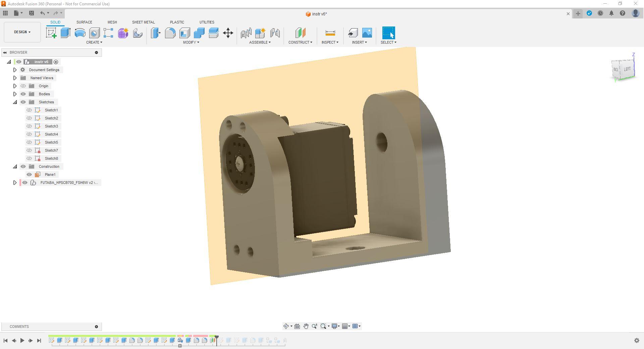
Task: Click the LEFT face of ViewCube
Action: coord(627,69)
